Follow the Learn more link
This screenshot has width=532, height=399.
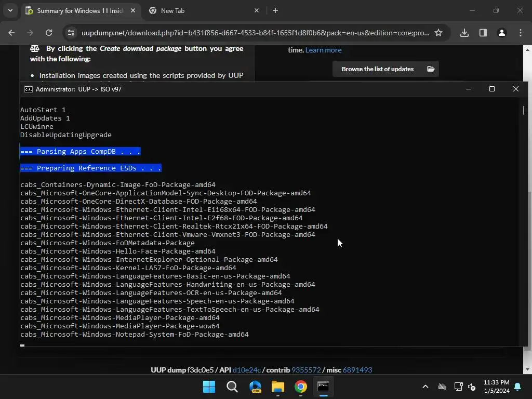pyautogui.click(x=323, y=50)
